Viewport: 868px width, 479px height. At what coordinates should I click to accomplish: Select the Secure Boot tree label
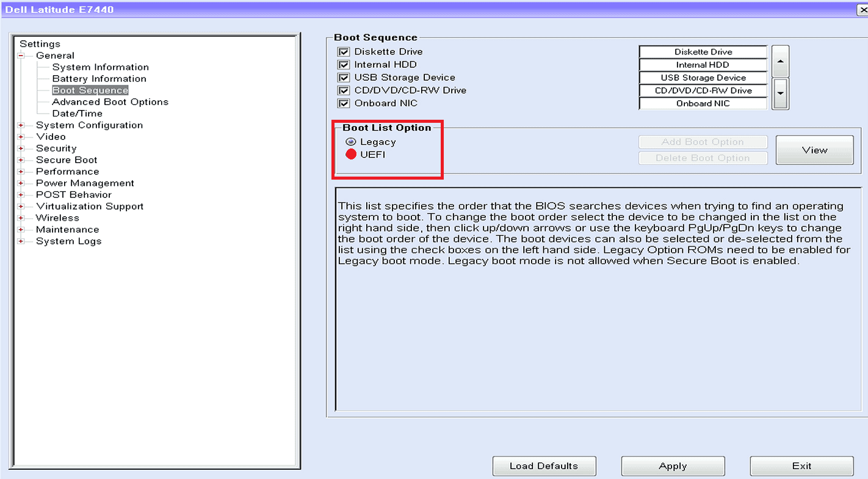67,160
